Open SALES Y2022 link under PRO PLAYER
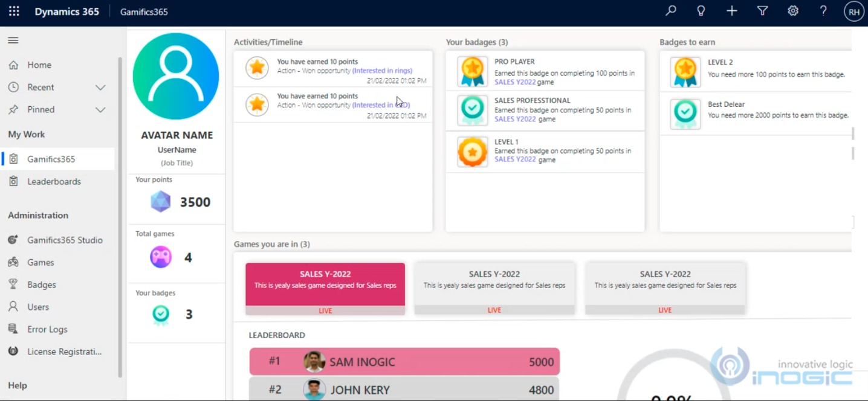Screen dimensions: 868x401 coord(515,82)
